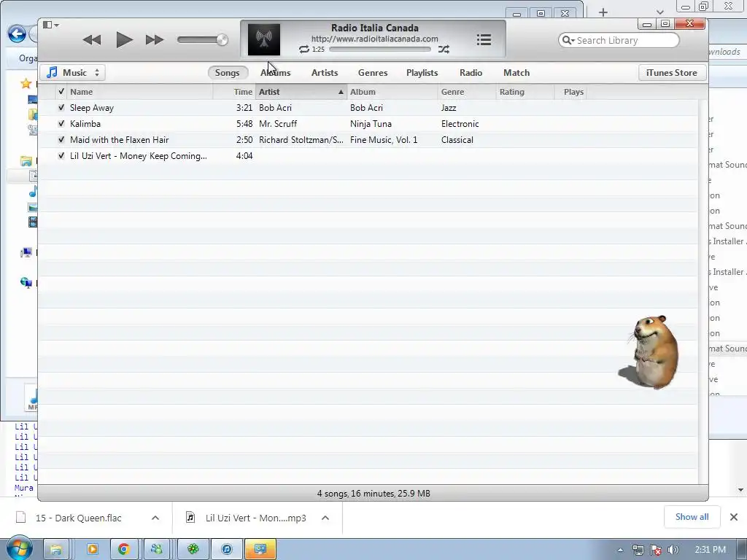
Task: Select the song 'Sleep Away'
Action: pos(92,108)
